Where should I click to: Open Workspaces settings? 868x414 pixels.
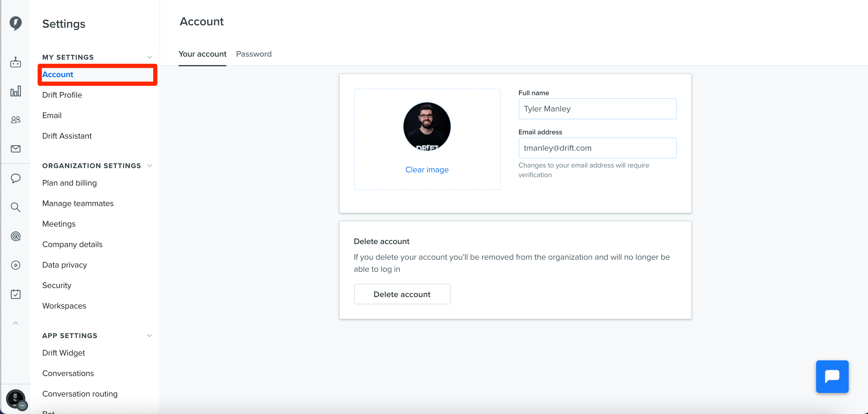pos(64,306)
